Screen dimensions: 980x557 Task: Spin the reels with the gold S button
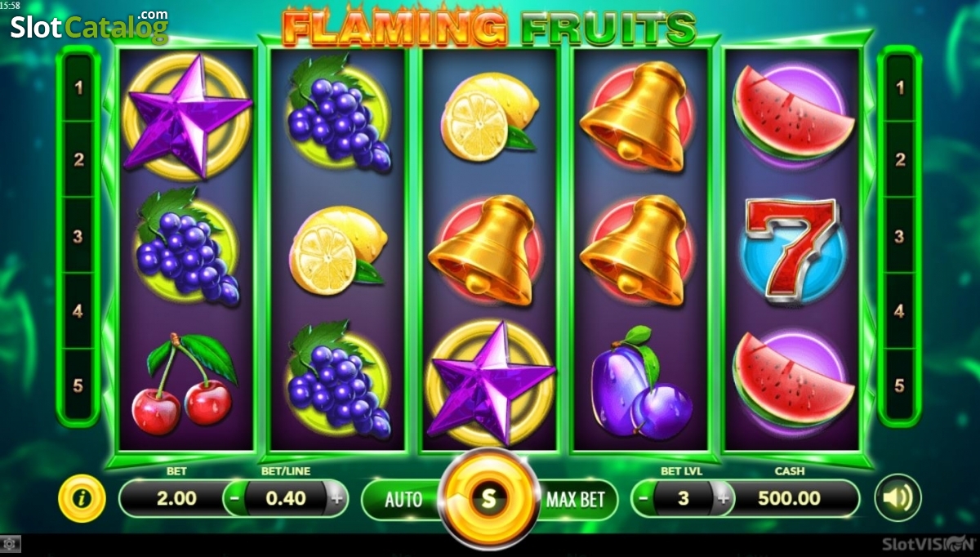(x=488, y=498)
